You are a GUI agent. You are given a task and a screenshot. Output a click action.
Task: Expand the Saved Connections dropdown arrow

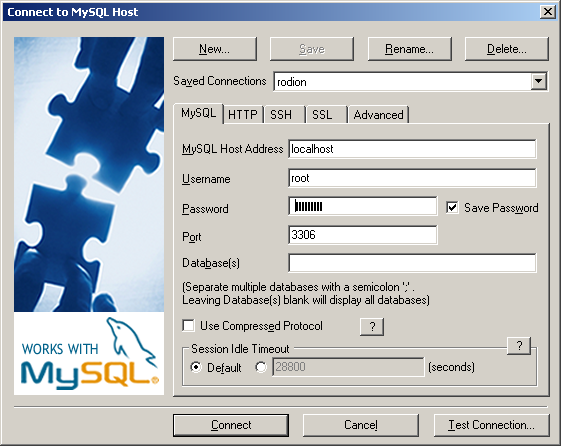click(x=538, y=81)
